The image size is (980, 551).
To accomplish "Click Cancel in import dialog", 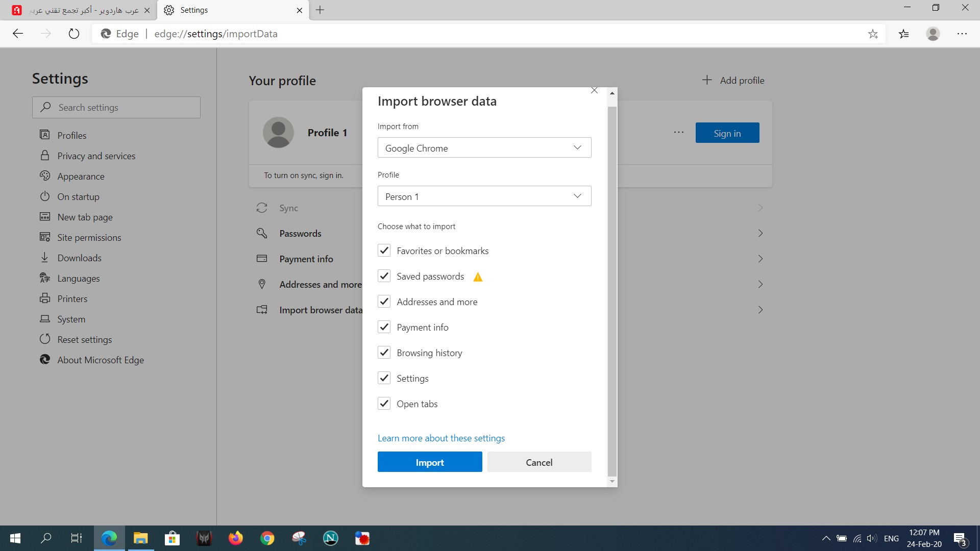I will [x=539, y=462].
